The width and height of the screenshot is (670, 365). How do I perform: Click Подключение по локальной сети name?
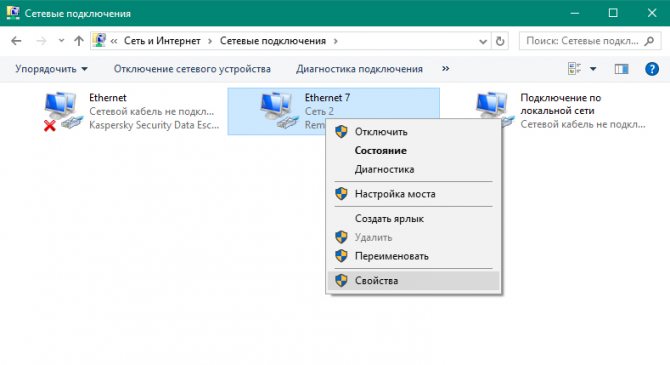[x=561, y=104]
